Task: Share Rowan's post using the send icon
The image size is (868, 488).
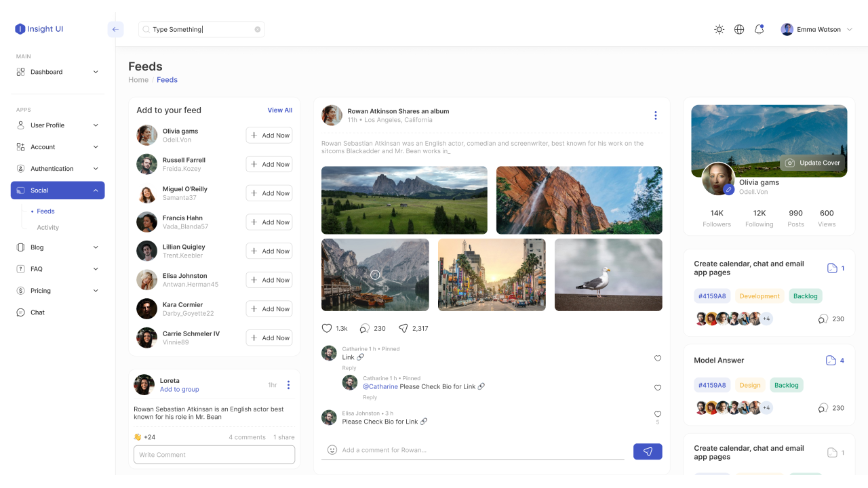Action: [x=402, y=328]
